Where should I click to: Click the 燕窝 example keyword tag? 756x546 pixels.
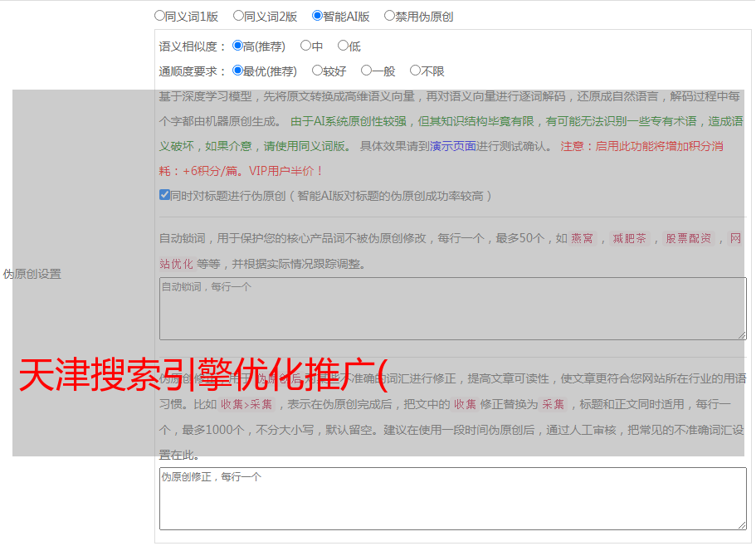582,239
